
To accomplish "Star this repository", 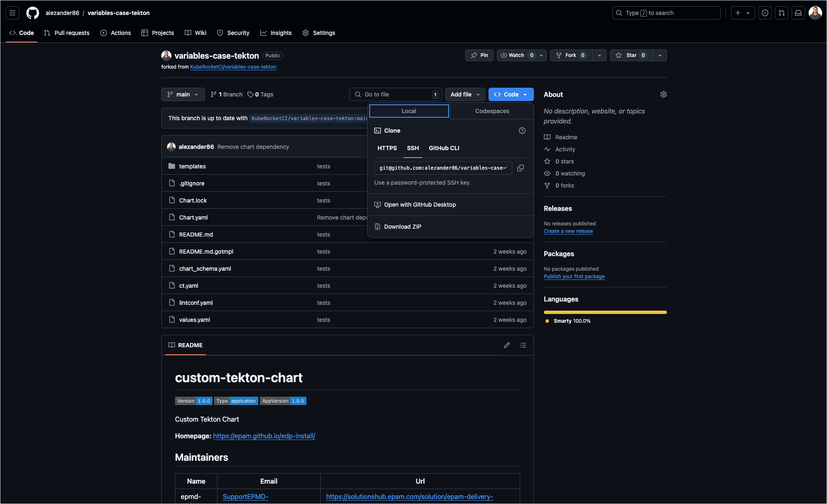I will [631, 55].
